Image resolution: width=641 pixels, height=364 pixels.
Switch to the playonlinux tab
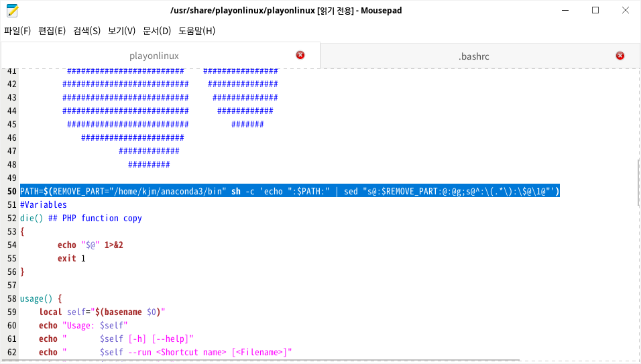pyautogui.click(x=154, y=56)
